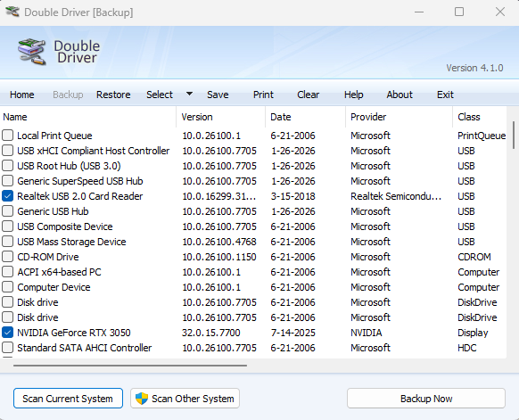Click the horizontal scrollbar thumb below the list
The height and width of the screenshot is (420, 519).
(130, 366)
